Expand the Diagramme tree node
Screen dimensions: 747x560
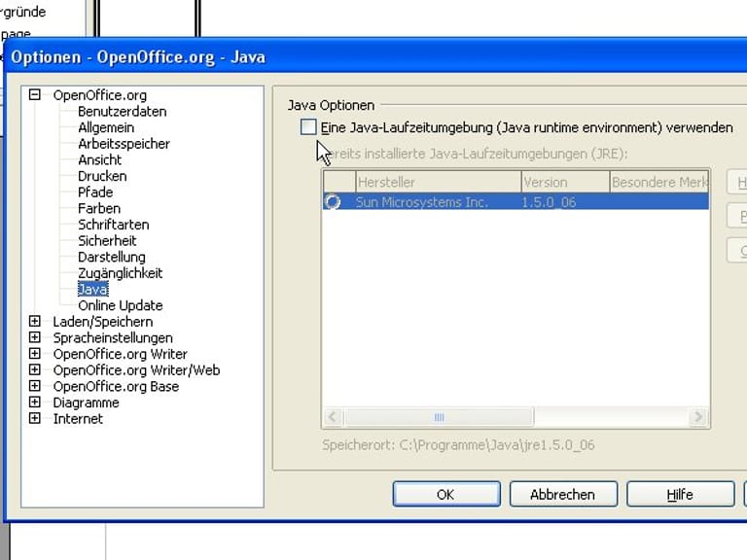click(x=34, y=402)
